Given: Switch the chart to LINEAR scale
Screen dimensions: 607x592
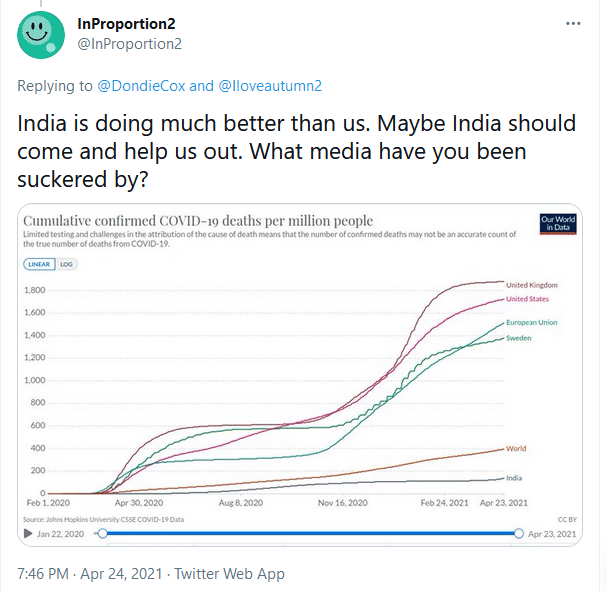Looking at the screenshot, I should coord(38,264).
